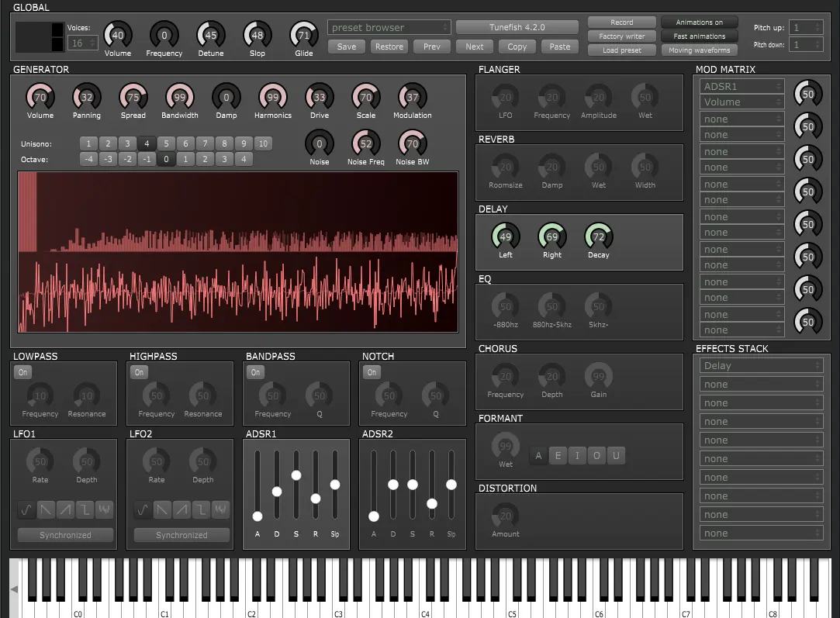Set LFO1 to the random noise waveform
840x618 pixels.
coord(105,509)
